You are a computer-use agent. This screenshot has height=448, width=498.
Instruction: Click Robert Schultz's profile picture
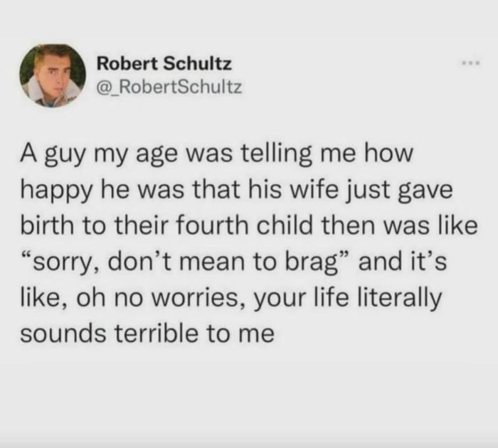pos(50,75)
